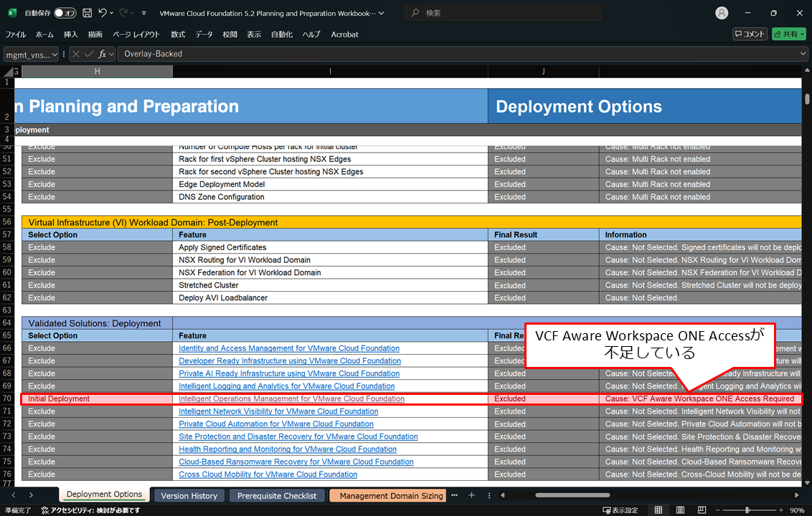Click the next sheet navigation arrow
The height and width of the screenshot is (516, 812).
click(31, 495)
